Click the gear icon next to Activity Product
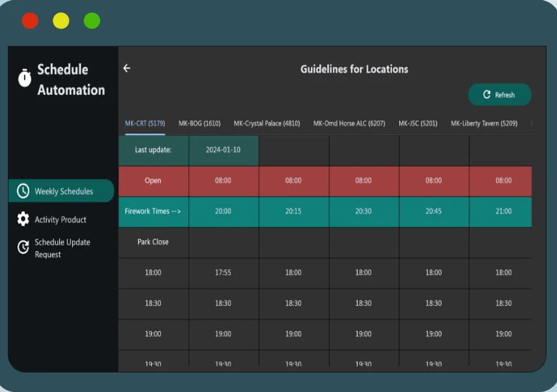Screen dimensions: 557x392 [23, 219]
